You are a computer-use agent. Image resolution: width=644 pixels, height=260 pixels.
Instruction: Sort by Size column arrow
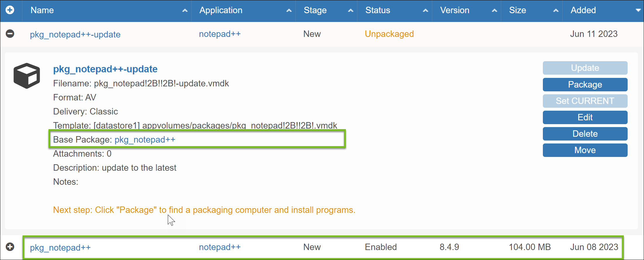(556, 11)
